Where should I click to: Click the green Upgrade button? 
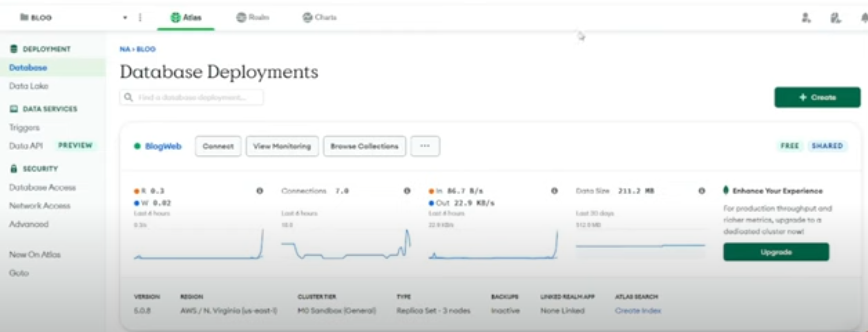click(776, 252)
